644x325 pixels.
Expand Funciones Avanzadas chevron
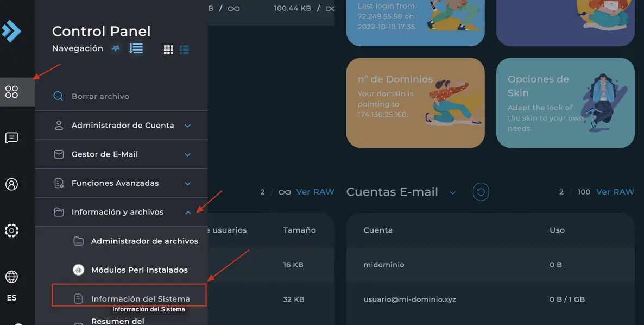[188, 184]
